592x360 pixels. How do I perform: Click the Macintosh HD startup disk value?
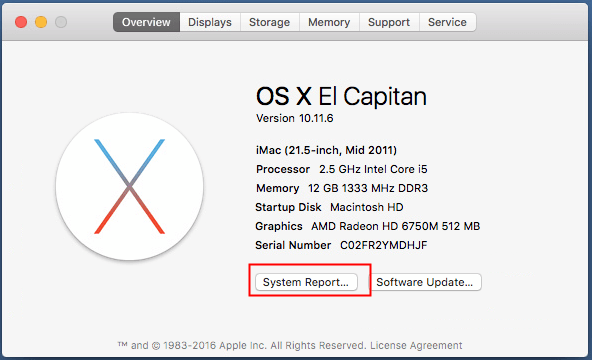367,207
